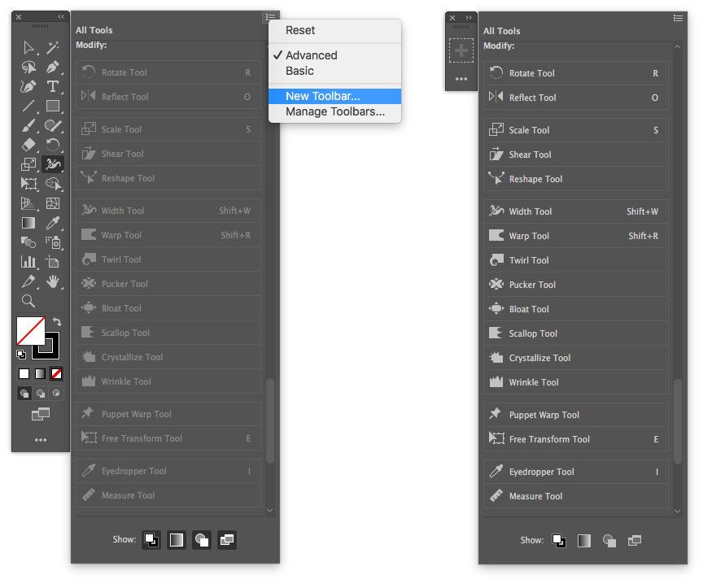
Task: Select Puppet Warp Tool in the right panel
Action: point(544,415)
